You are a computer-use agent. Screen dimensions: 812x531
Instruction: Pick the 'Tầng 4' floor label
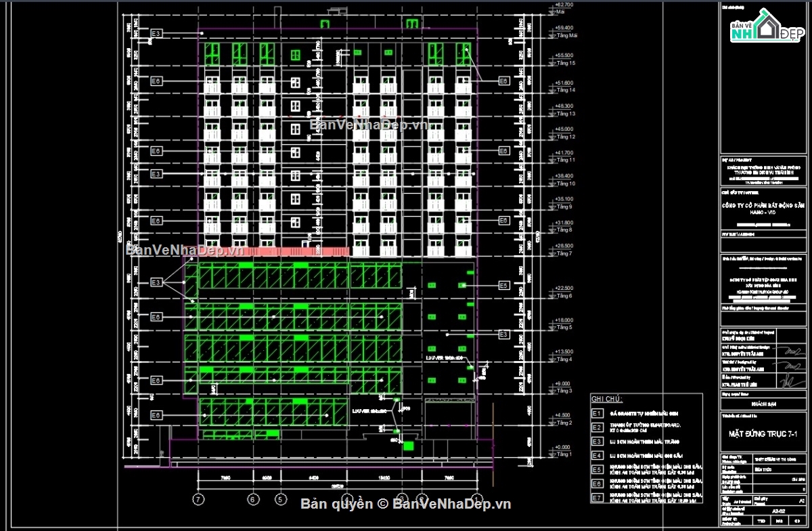pos(564,360)
